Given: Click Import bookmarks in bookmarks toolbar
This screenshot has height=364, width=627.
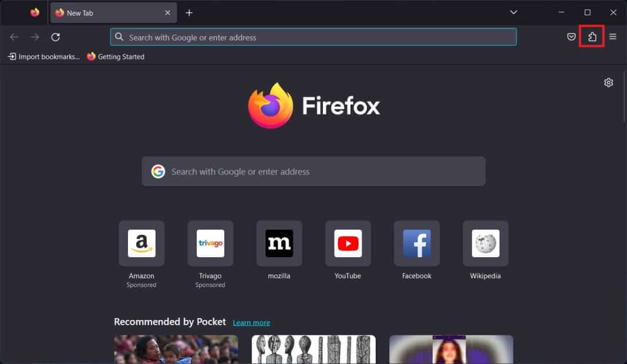Looking at the screenshot, I should click(44, 56).
